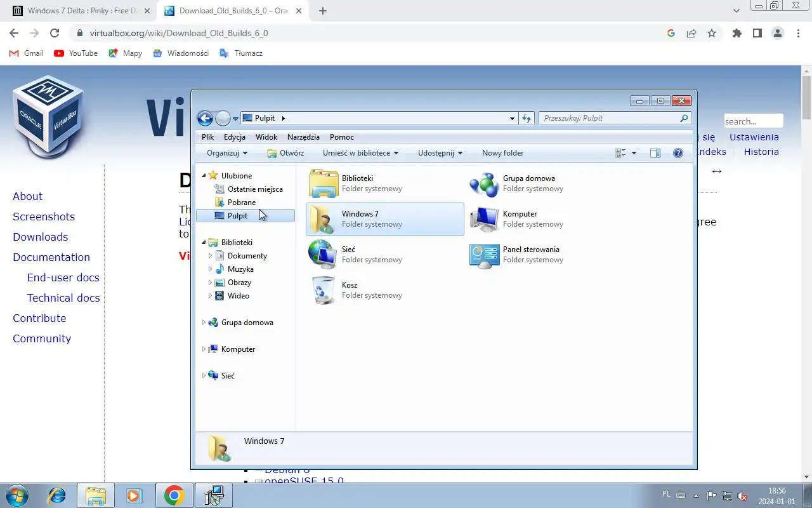Open the Kosz recycle bin icon
812x508 pixels.
click(324, 290)
